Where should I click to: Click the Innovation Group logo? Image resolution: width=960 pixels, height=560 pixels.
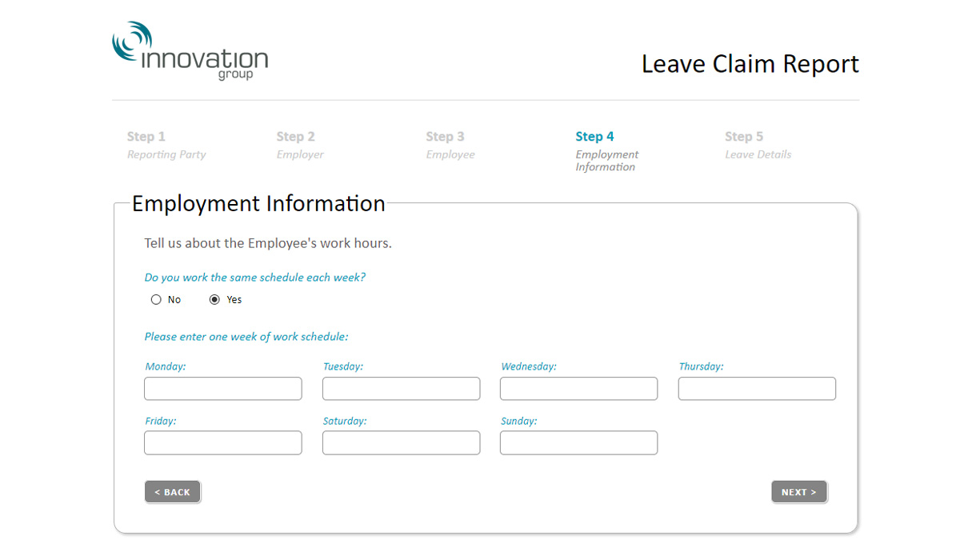[190, 51]
